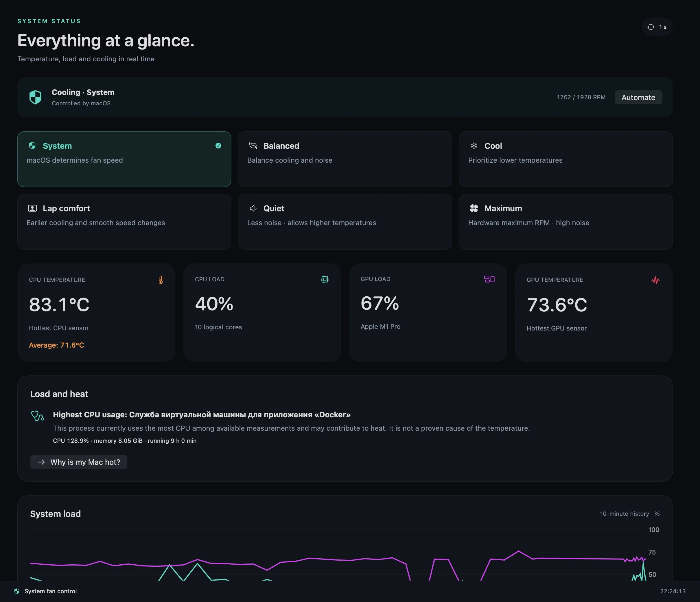Select the Cool cooling mode
The height and width of the screenshot is (602, 700).
(x=566, y=159)
